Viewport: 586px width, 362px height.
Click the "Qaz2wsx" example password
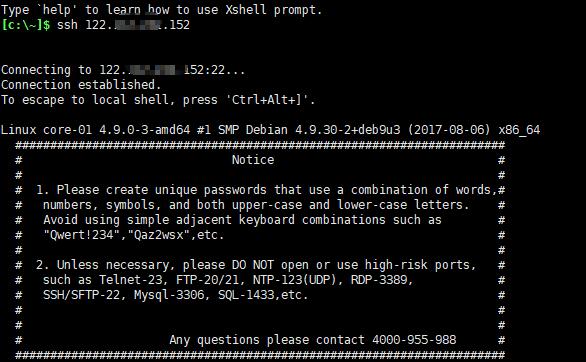click(158, 235)
